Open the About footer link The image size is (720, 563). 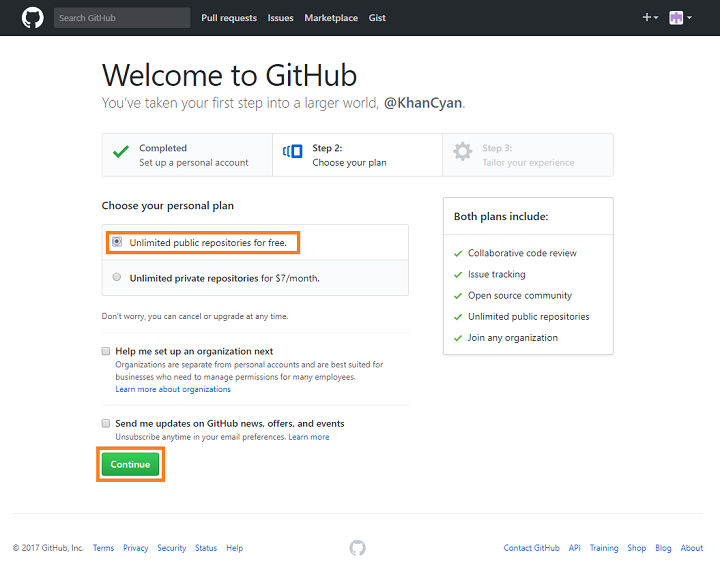click(x=692, y=548)
